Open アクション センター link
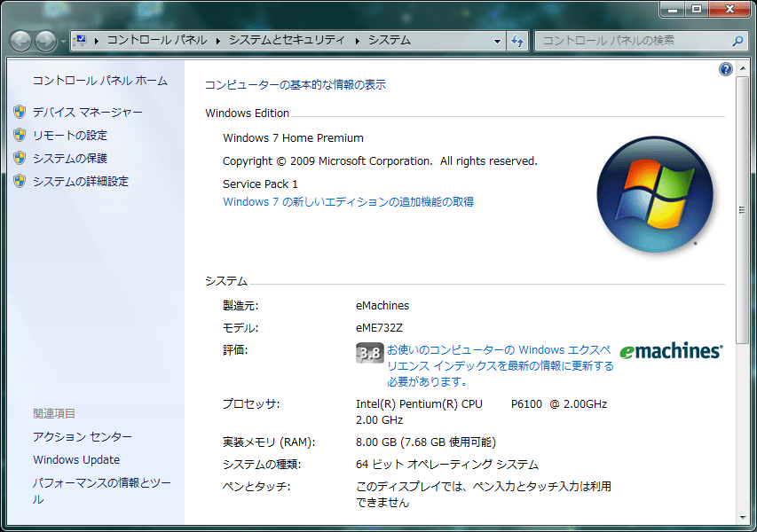 (82, 437)
